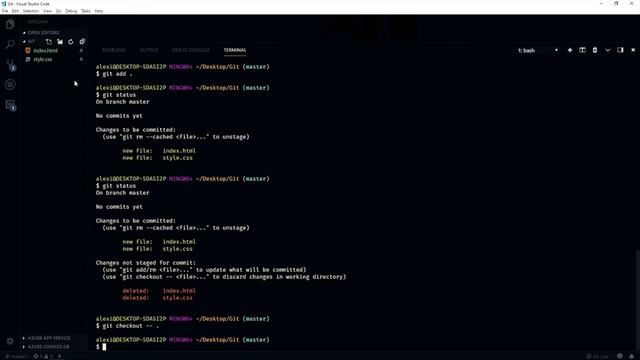Image resolution: width=640 pixels, height=360 pixels.
Task: Open the File menu
Action: click(x=5, y=11)
